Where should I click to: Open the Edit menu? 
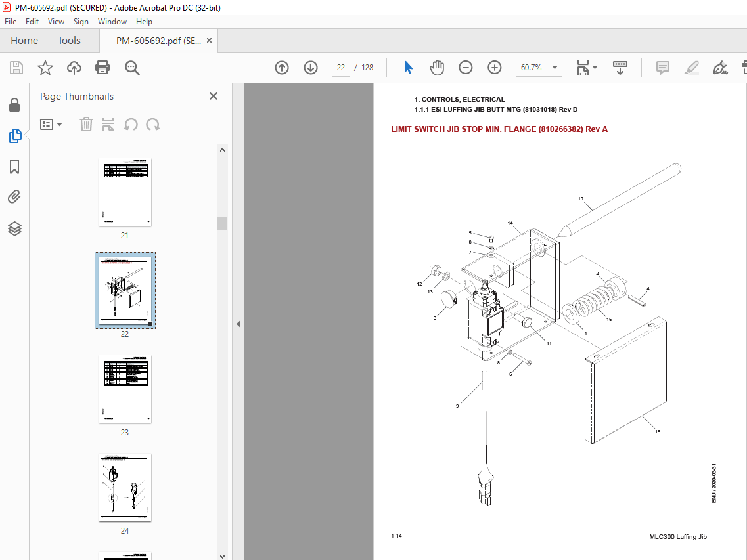(32, 22)
